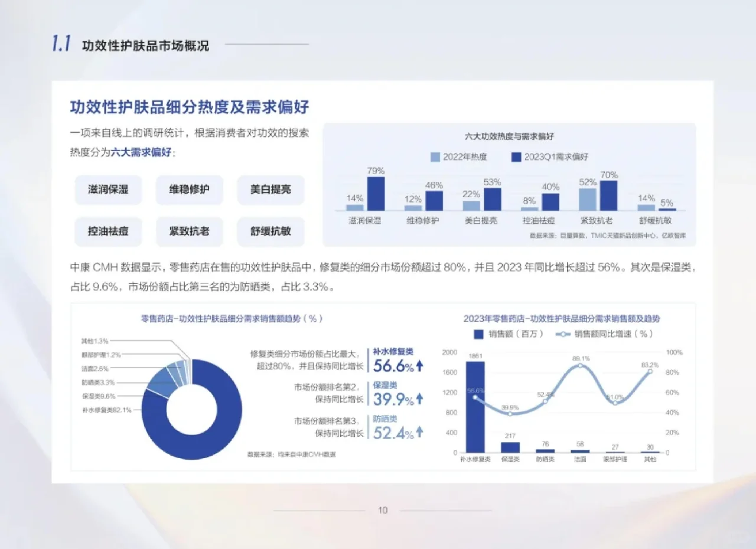
Task: Click the title 2023年零售药店-功效性护肤品细分需求销售额及趋势
Action: [562, 318]
